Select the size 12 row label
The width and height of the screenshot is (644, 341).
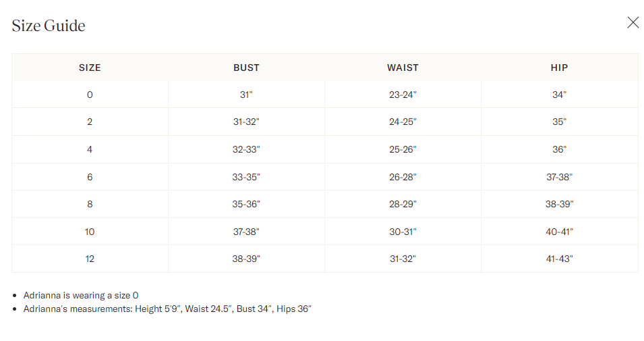(x=90, y=259)
